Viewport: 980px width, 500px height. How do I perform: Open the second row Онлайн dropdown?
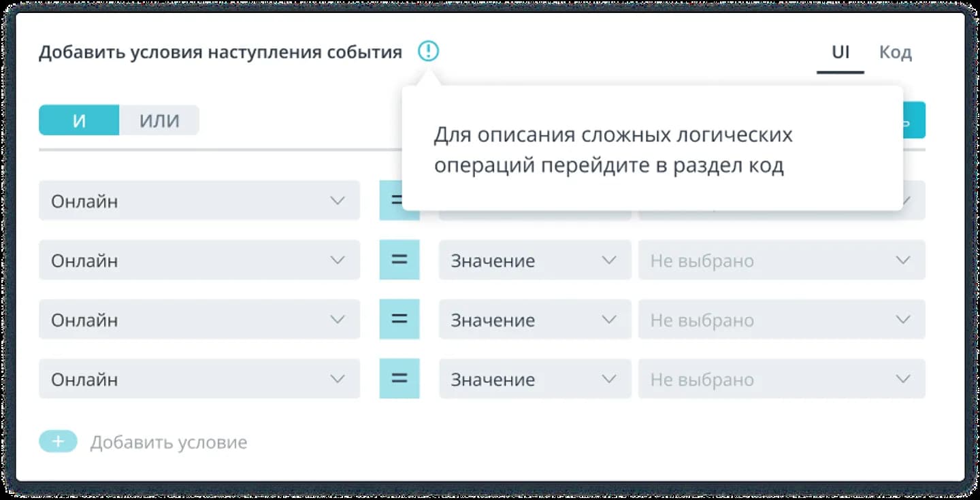pyautogui.click(x=199, y=260)
